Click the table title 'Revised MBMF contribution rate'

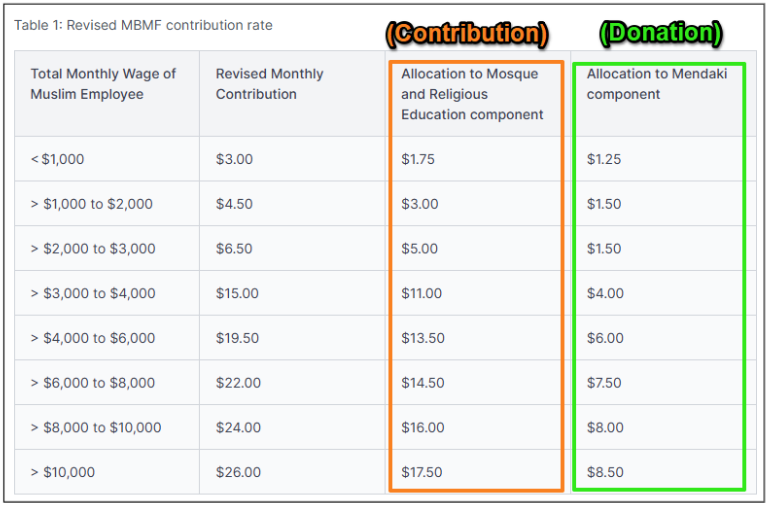tap(143, 25)
